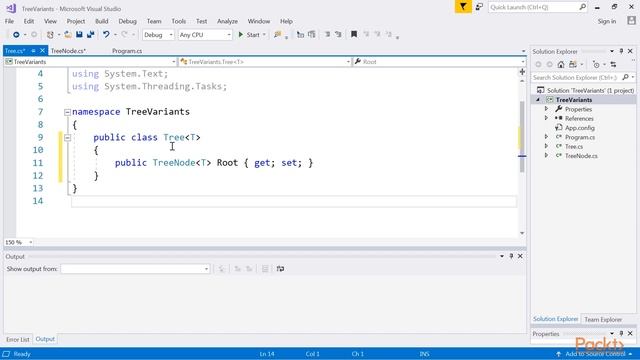Viewport: 640px width, 360px height.
Task: Collapse the Tree<T> class code block
Action: tap(67, 138)
